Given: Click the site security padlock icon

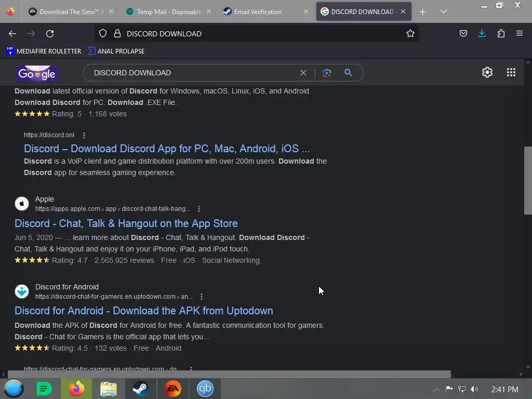Looking at the screenshot, I should [x=117, y=33].
